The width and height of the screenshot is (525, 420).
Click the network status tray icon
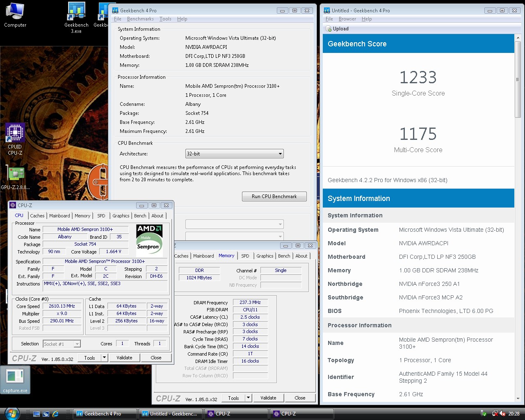point(495,414)
